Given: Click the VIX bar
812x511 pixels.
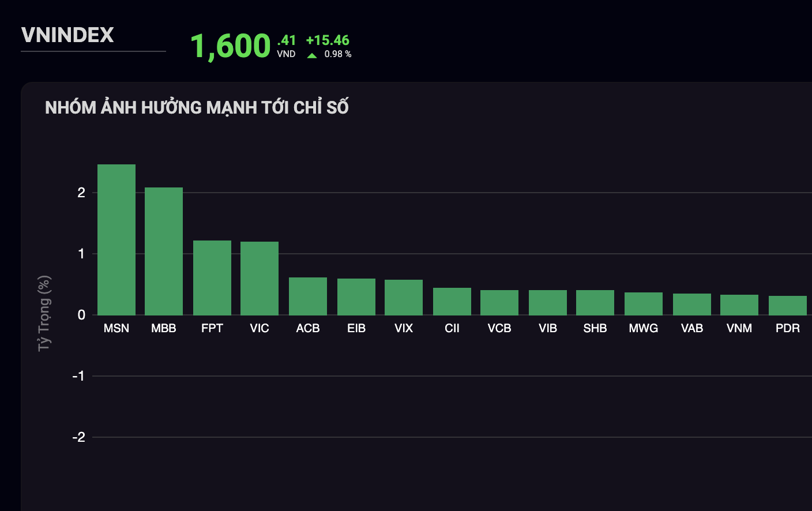Looking at the screenshot, I should 404,298.
